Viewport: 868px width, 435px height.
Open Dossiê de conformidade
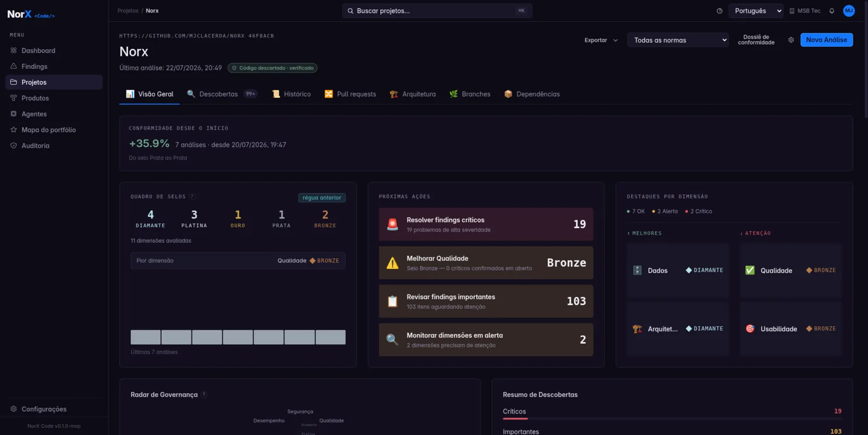coord(756,40)
